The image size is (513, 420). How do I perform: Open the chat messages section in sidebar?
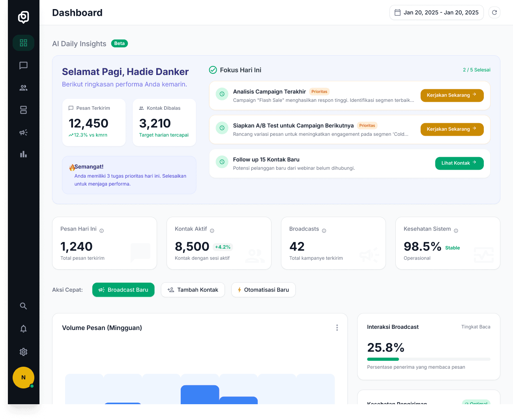click(x=24, y=66)
